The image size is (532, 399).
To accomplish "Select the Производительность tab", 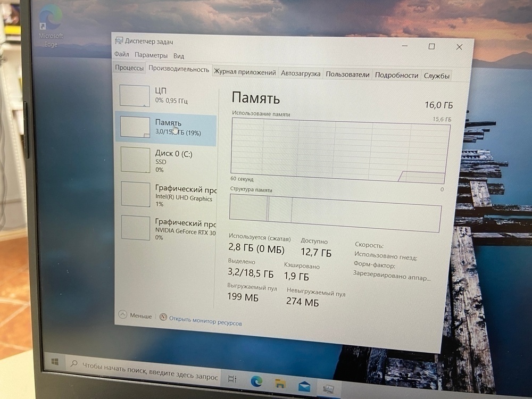I will [179, 69].
